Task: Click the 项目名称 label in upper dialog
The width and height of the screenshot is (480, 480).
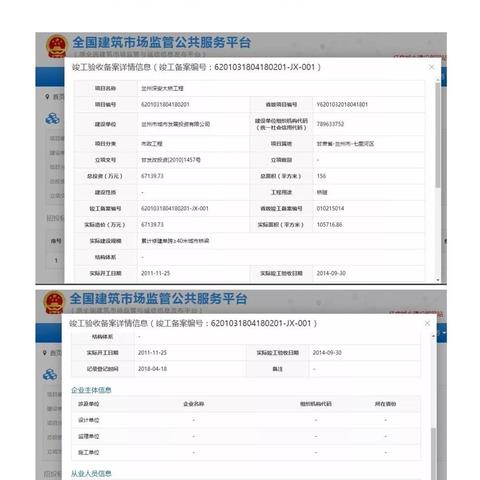Action: 105,88
